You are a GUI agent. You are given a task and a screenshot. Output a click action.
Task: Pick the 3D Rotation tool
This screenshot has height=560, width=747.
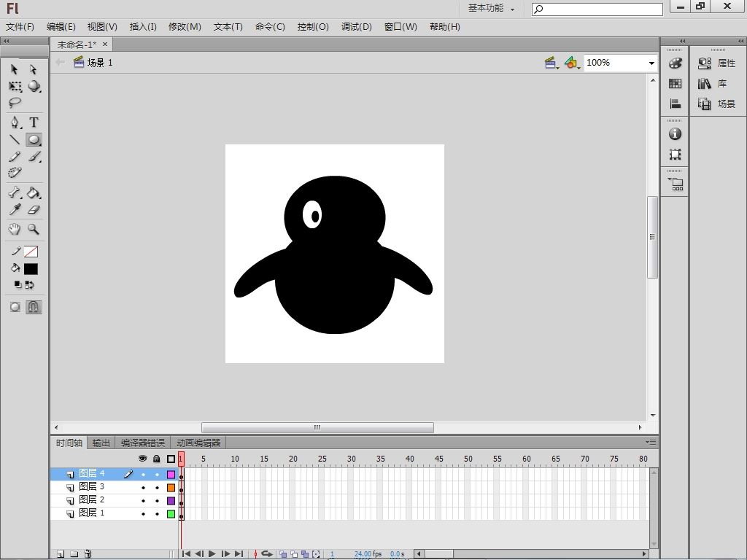pyautogui.click(x=34, y=87)
